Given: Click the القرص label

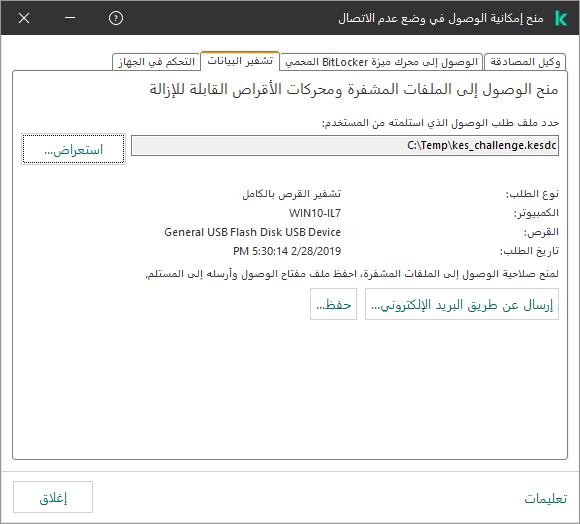Looking at the screenshot, I should pyautogui.click(x=541, y=232).
